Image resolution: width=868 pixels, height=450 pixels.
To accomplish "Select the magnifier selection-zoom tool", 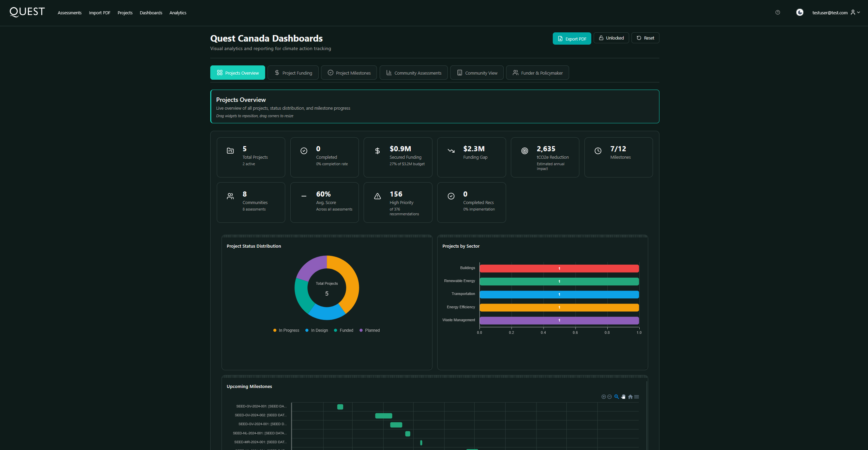I will point(616,397).
